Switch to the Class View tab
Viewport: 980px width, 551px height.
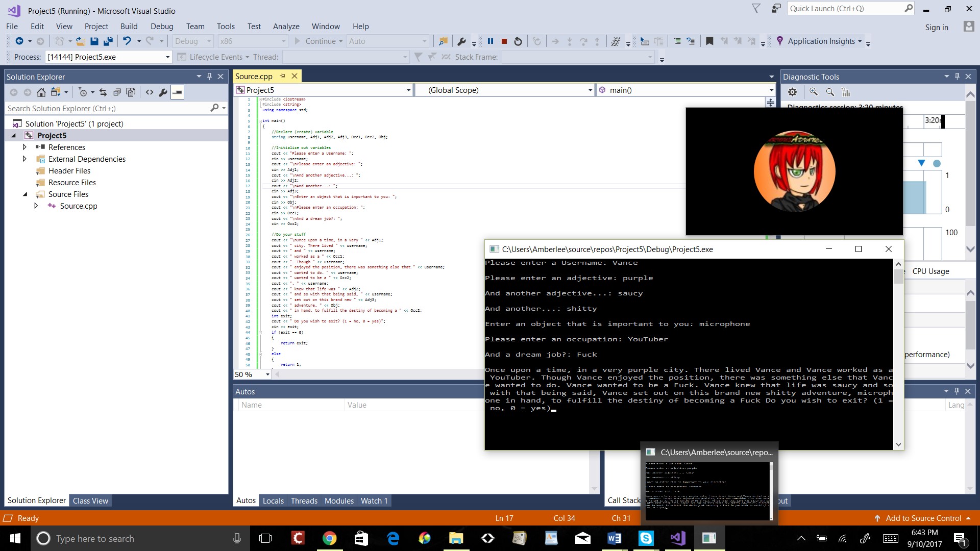(90, 501)
